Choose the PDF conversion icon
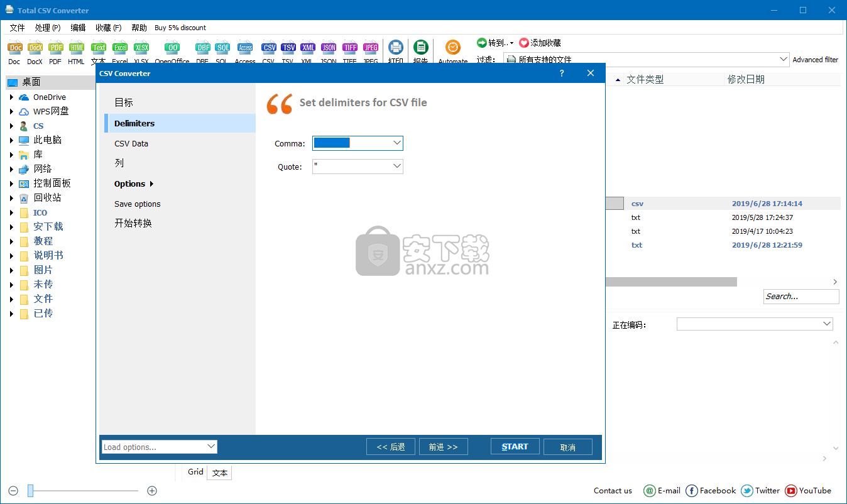Screen dimensions: 847x504 click(x=56, y=48)
